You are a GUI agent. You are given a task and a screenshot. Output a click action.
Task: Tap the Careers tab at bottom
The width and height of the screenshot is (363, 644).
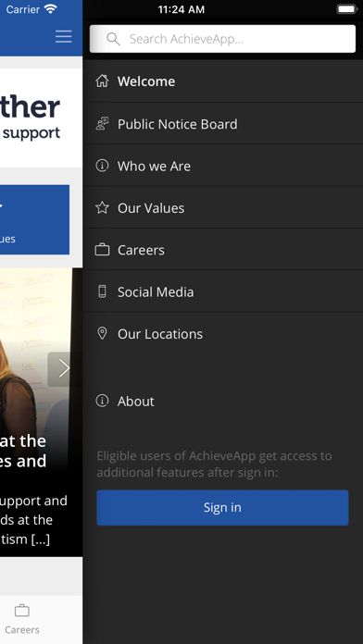click(x=22, y=619)
